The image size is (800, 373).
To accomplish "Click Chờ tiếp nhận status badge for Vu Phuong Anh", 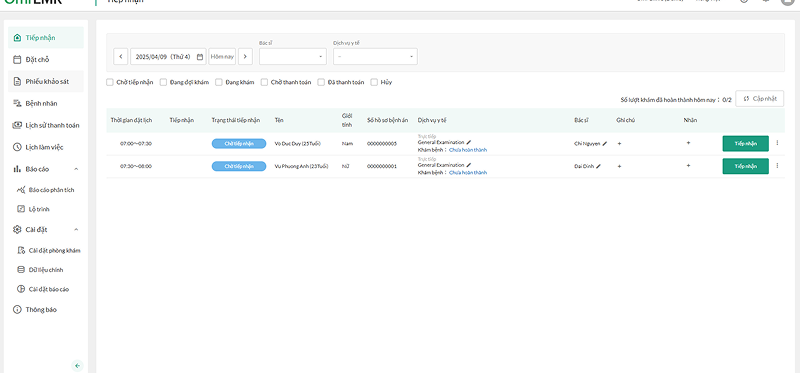I will click(239, 166).
